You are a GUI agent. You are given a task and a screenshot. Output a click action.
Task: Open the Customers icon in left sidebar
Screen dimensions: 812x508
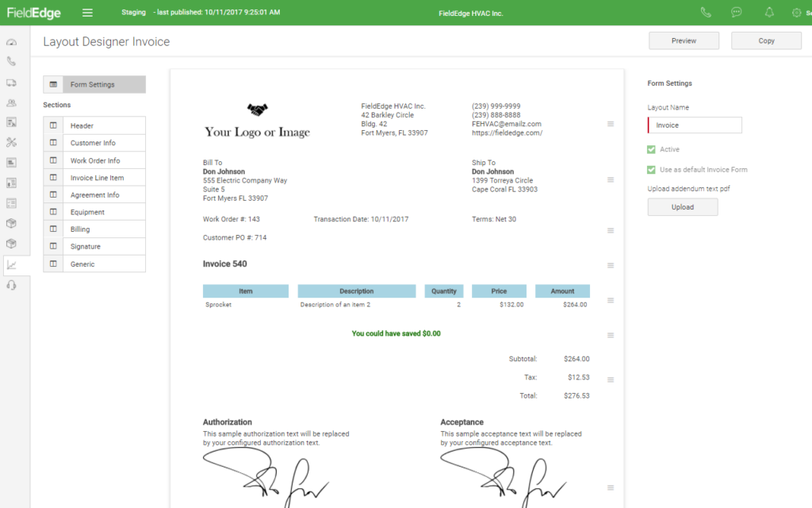point(11,102)
